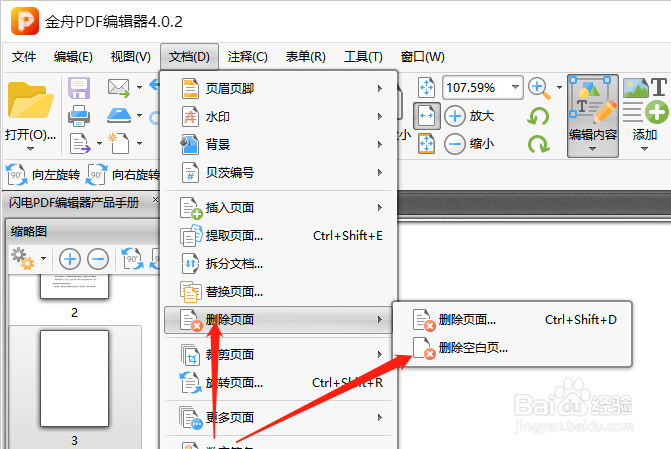Screen dimensions: 671x449
Task: Choose 旋转页面... menu item
Action: click(x=278, y=382)
